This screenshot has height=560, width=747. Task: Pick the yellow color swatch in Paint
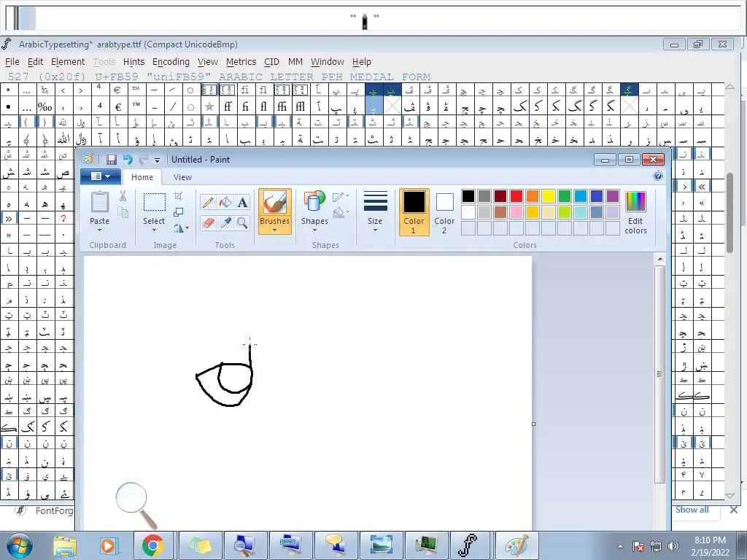(x=549, y=195)
